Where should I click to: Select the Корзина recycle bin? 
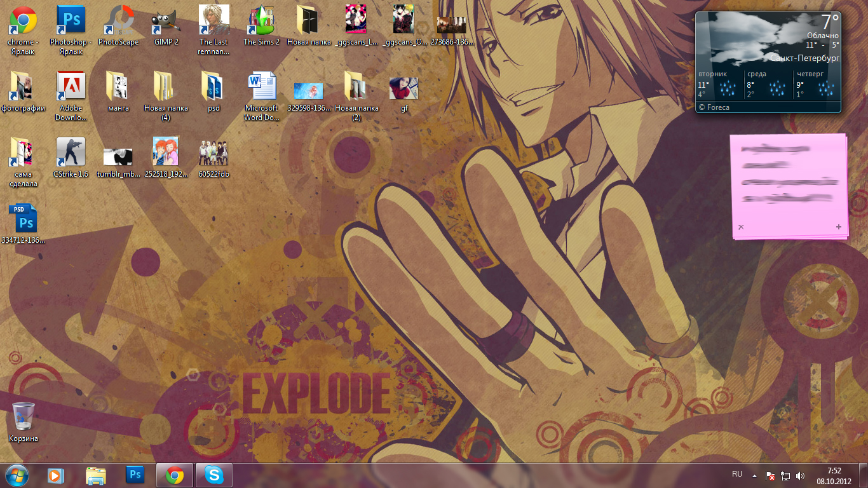23,421
